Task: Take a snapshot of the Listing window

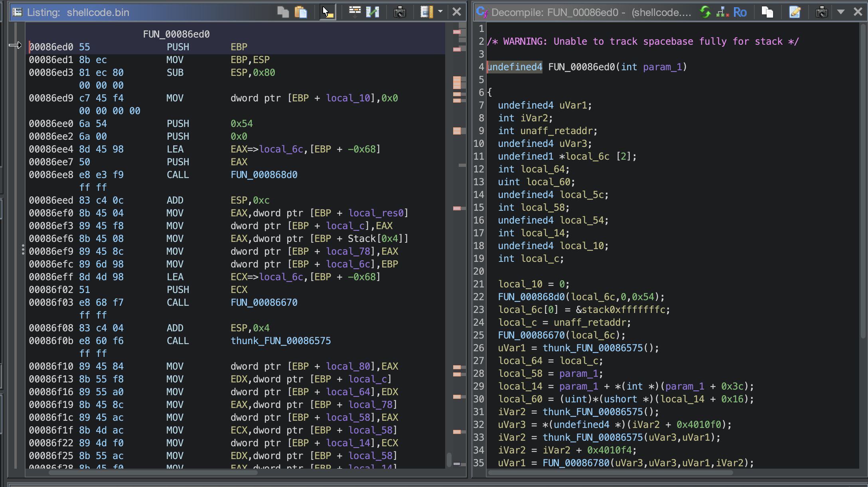Action: click(x=399, y=12)
